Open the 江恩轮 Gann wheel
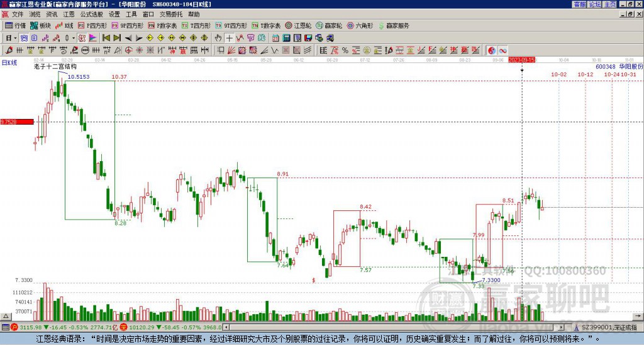This screenshot has height=345, width=644. point(299,25)
